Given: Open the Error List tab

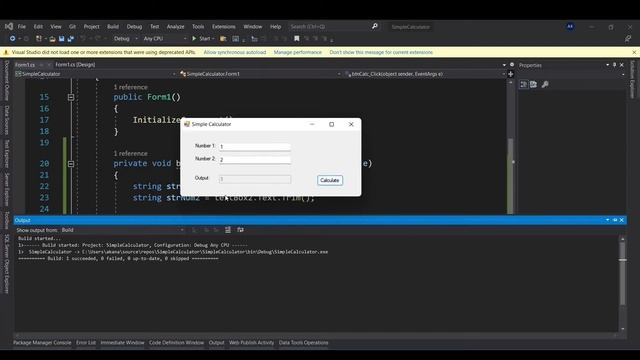Looking at the screenshot, I should [x=86, y=343].
